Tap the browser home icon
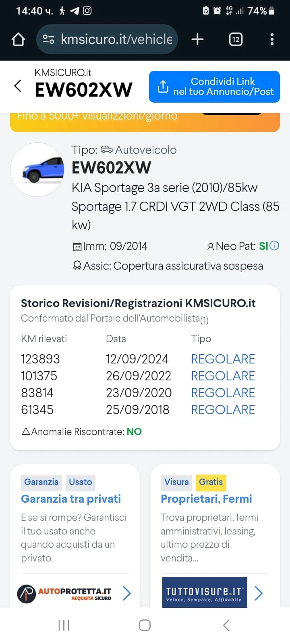Screen dimensions: 290x644 [18, 39]
